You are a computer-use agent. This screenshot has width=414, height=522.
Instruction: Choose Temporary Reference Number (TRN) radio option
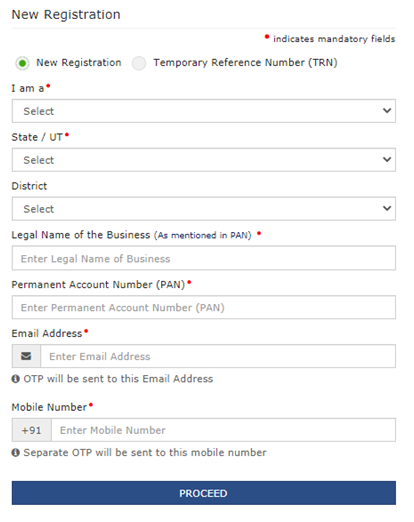pyautogui.click(x=139, y=63)
